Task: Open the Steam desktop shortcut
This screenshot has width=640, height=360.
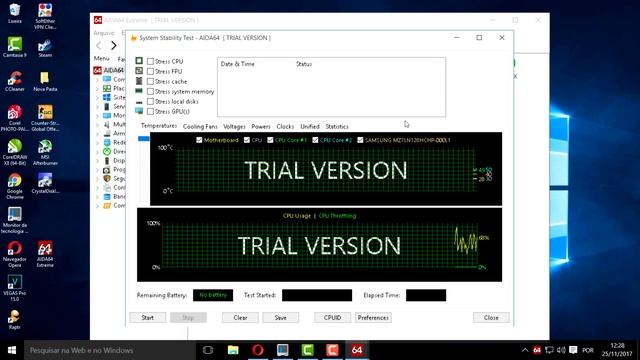Action: click(x=45, y=47)
